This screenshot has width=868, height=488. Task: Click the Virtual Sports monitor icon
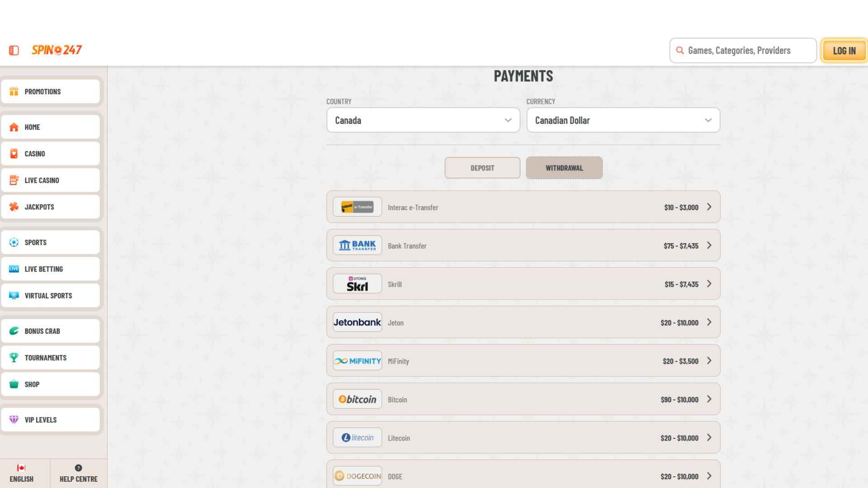(14, 296)
